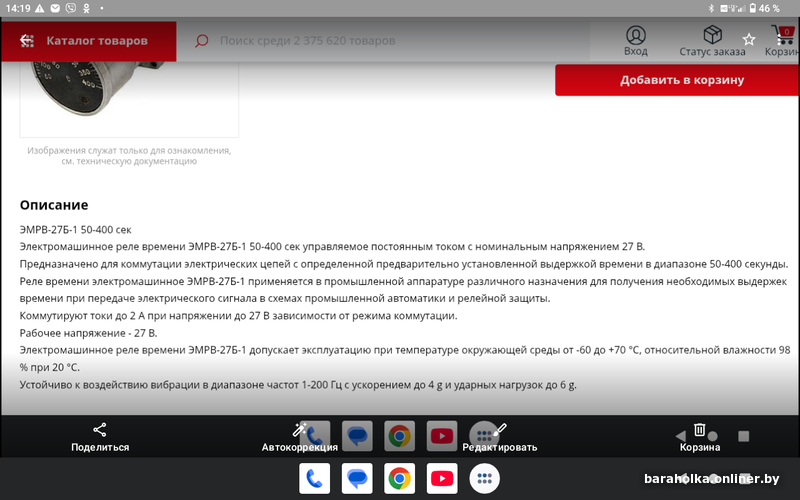Tap the Odnoklassniki notification icon
The image size is (800, 500).
tap(86, 8)
